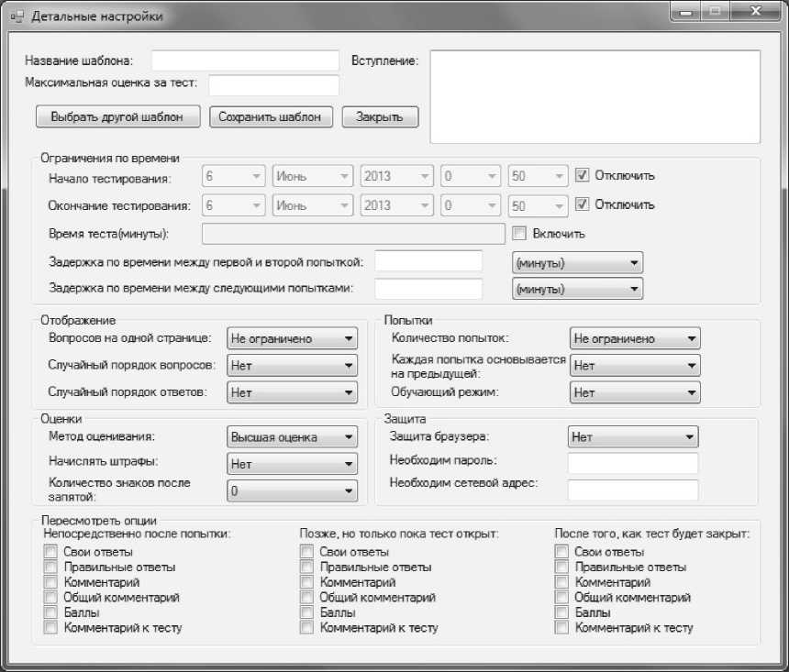The image size is (789, 672).
Task: Open Количество знаков после запятой dropdown
Action: 293,490
